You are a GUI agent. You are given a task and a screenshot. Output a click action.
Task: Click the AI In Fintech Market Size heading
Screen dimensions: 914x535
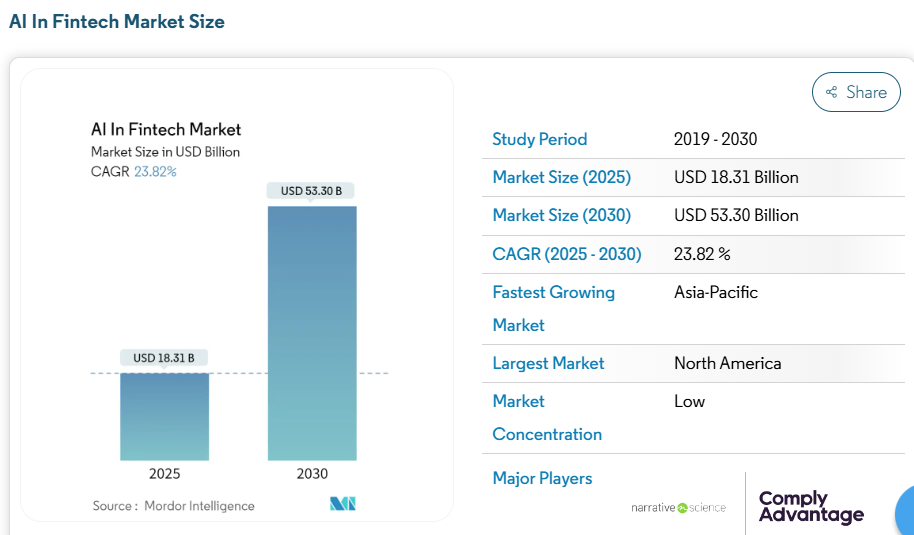(117, 21)
